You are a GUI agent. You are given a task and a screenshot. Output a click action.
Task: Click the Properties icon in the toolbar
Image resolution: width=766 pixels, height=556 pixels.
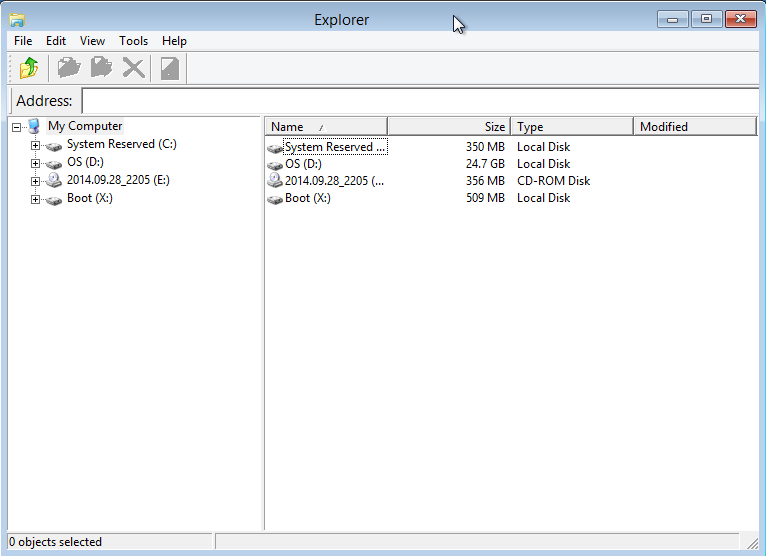(x=169, y=68)
